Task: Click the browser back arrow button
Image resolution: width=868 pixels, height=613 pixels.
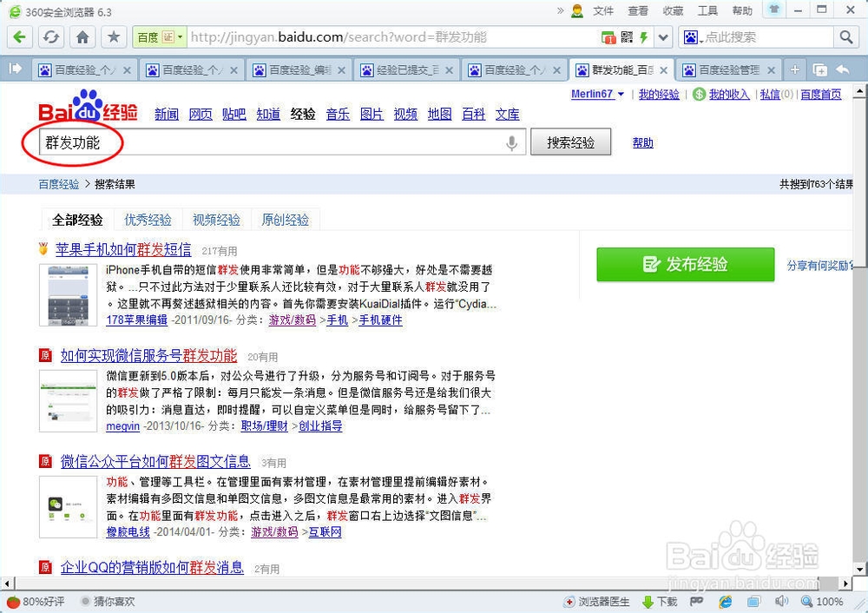Action: (x=19, y=37)
